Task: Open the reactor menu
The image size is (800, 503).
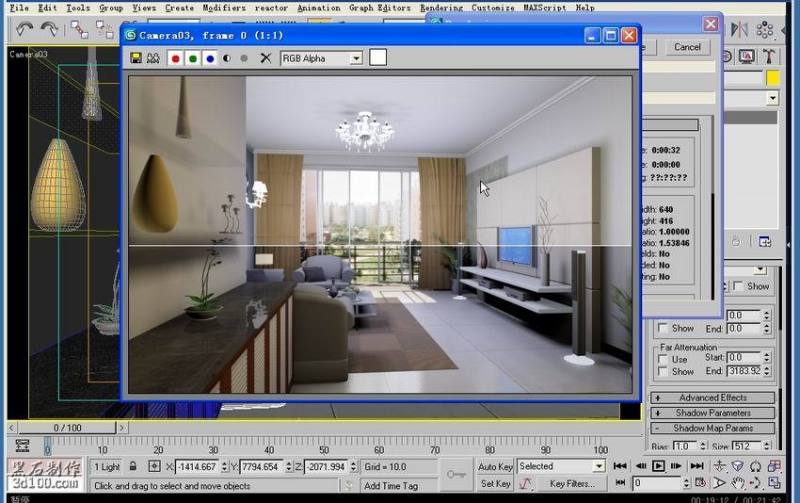Action: tap(271, 8)
